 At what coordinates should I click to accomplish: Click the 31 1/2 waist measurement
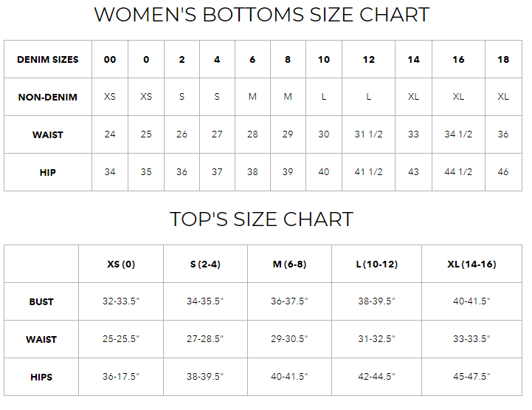pos(369,135)
